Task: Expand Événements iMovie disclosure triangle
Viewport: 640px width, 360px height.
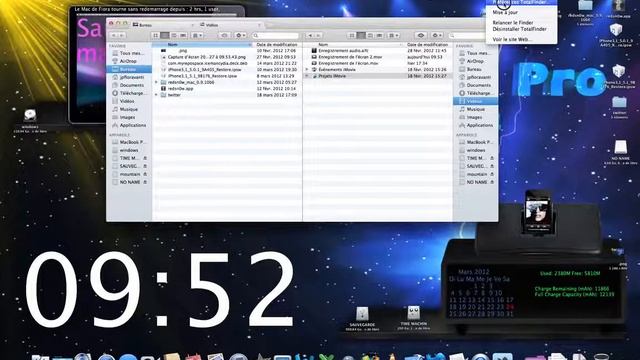Action: pyautogui.click(x=307, y=70)
